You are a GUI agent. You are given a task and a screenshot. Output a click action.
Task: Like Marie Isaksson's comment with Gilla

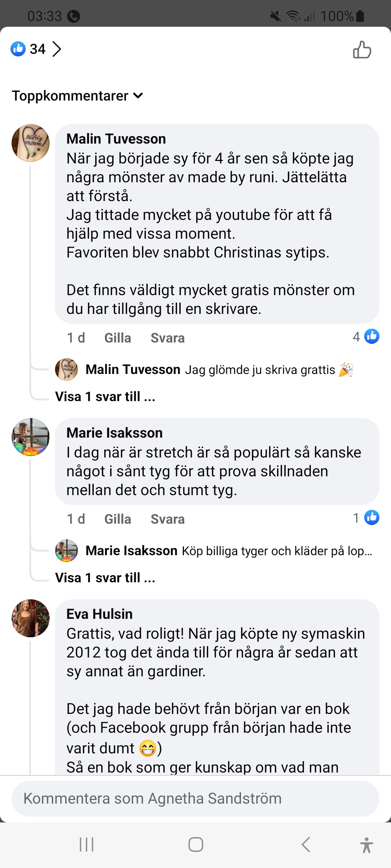click(118, 519)
